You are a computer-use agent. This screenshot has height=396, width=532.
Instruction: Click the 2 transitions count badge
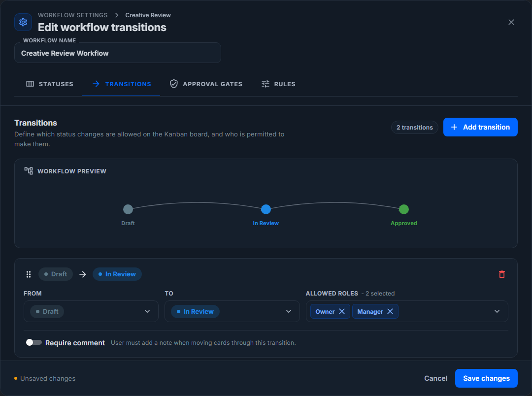click(415, 127)
